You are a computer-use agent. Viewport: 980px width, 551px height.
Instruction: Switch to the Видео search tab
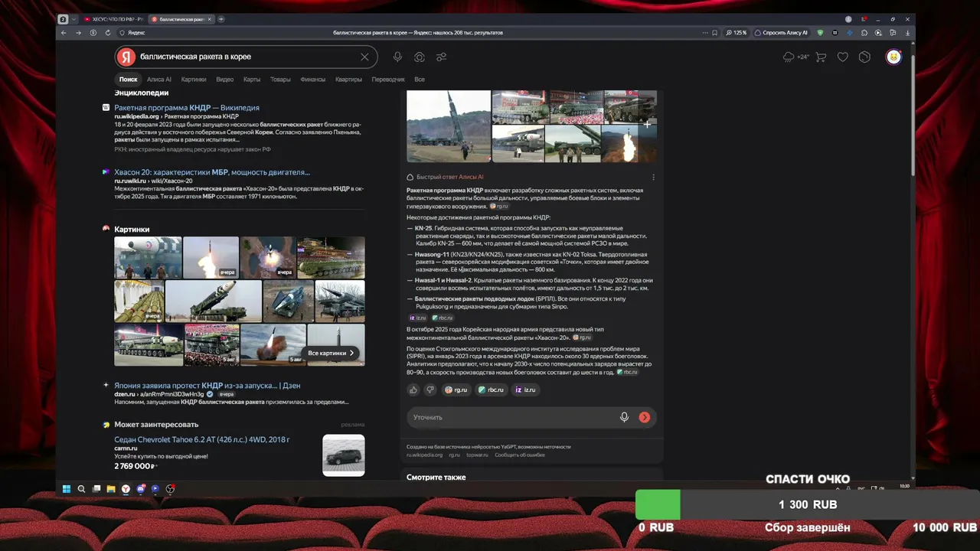[x=225, y=80]
